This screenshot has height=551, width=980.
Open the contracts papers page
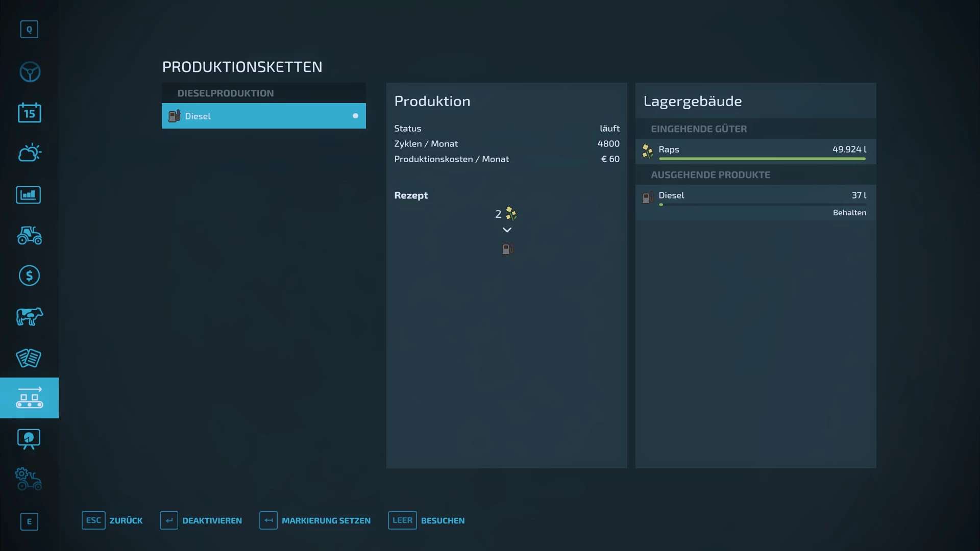click(29, 358)
